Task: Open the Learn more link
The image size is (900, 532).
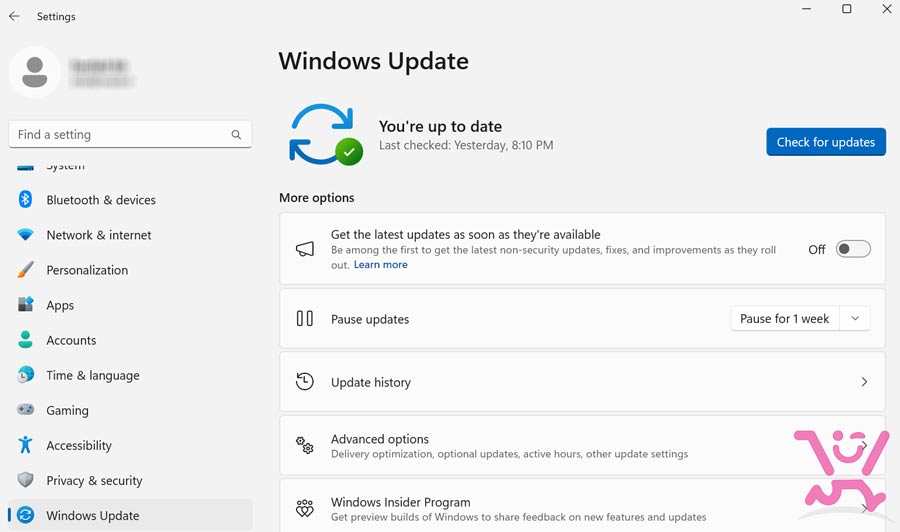Action: point(381,265)
